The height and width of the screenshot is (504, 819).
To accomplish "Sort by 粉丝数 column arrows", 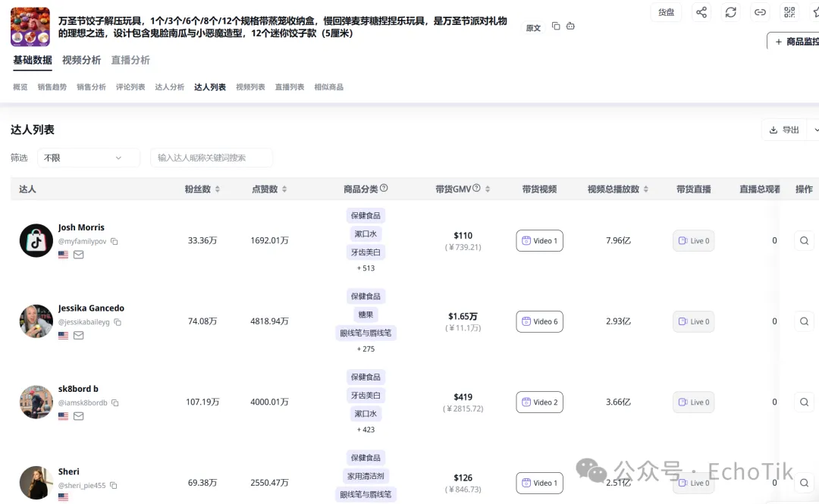I will pyautogui.click(x=218, y=189).
